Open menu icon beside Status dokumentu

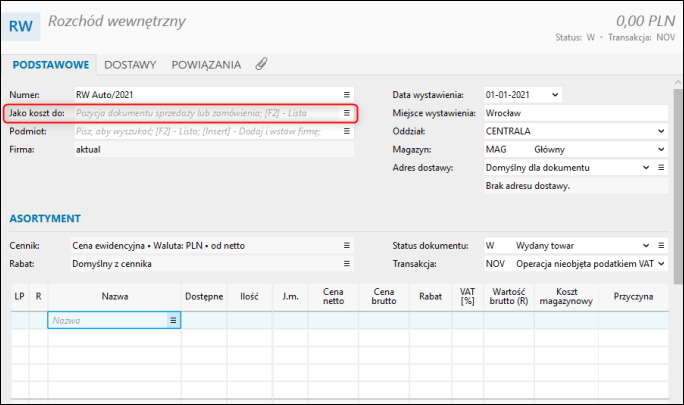[661, 246]
